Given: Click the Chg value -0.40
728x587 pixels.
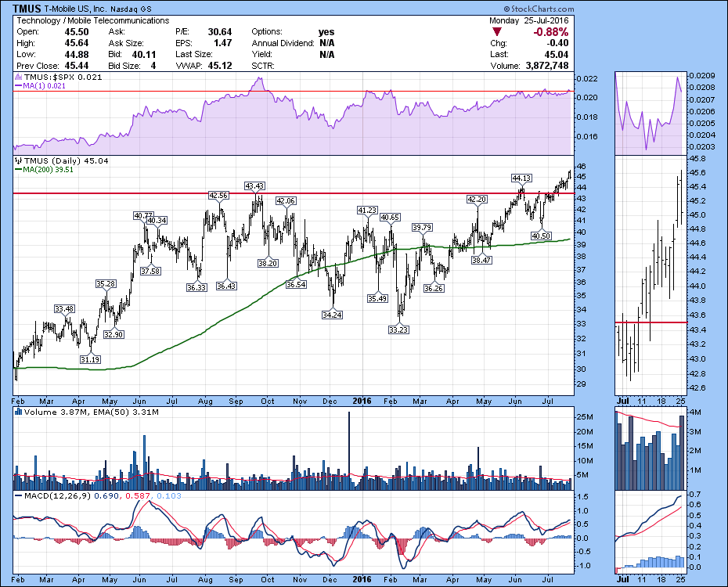Looking at the screenshot, I should 557,43.
